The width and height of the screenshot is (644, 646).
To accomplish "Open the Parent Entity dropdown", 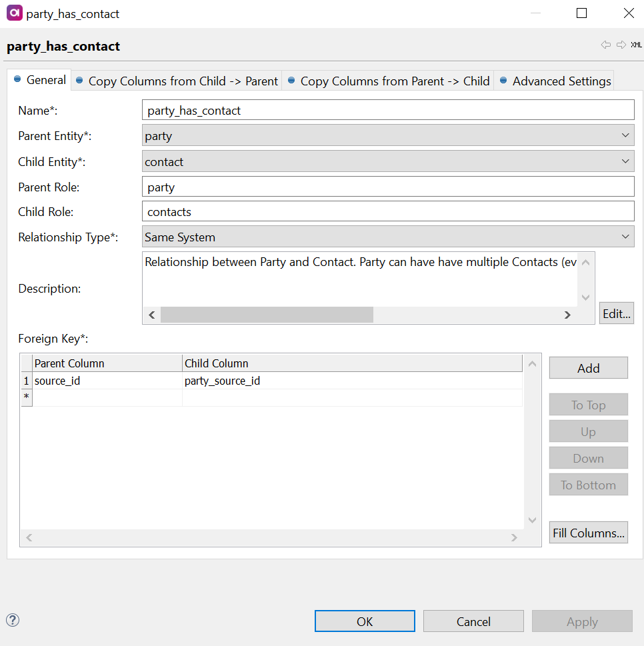I will click(626, 135).
